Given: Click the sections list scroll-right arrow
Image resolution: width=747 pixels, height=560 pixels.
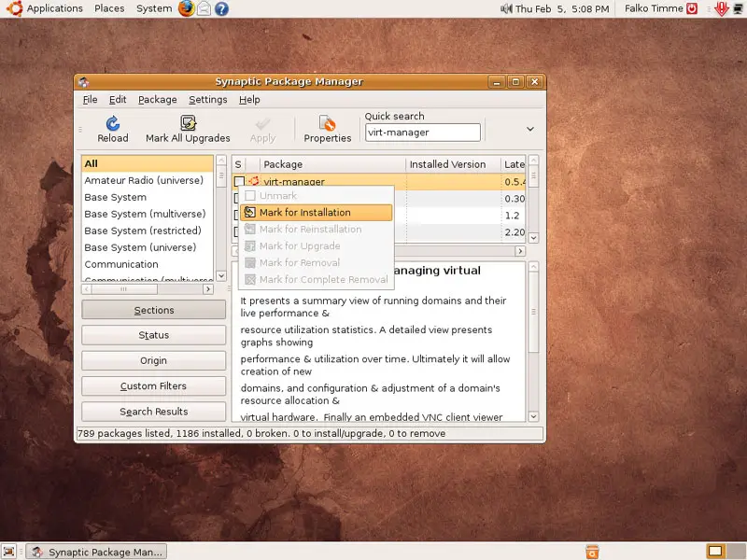Looking at the screenshot, I should click(x=207, y=289).
